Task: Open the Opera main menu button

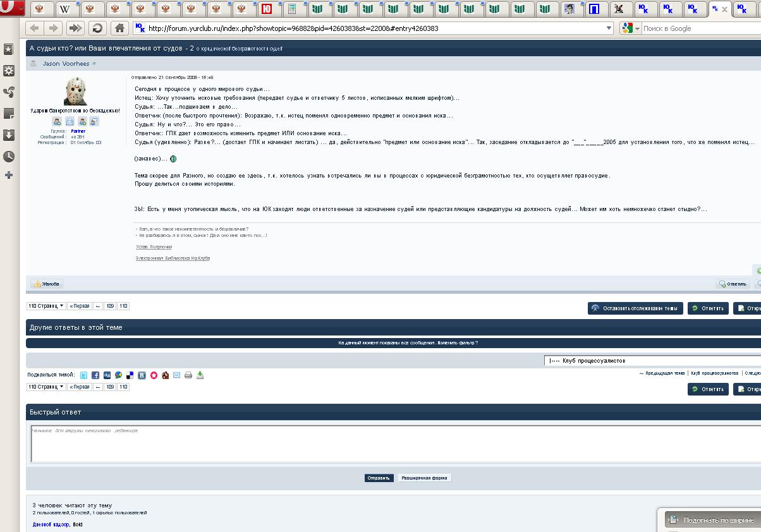Action: coord(13,8)
